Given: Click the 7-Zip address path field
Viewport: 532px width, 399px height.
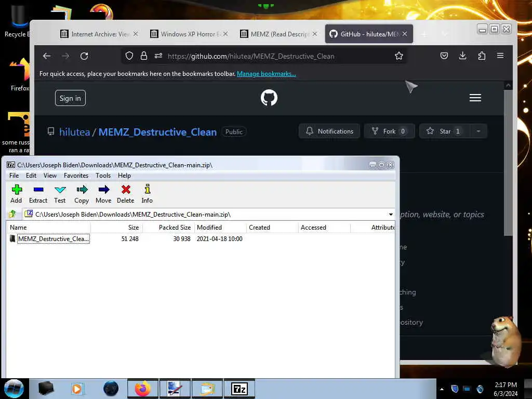Looking at the screenshot, I should [209, 215].
